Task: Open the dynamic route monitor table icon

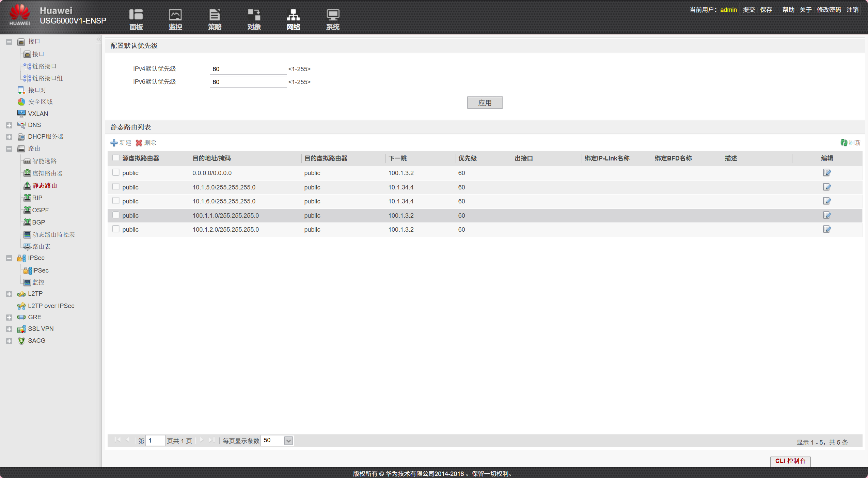Action: (x=27, y=234)
